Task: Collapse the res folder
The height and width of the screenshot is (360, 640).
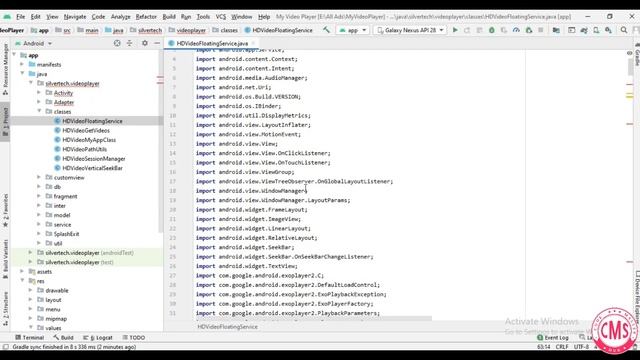Action: coord(22,280)
